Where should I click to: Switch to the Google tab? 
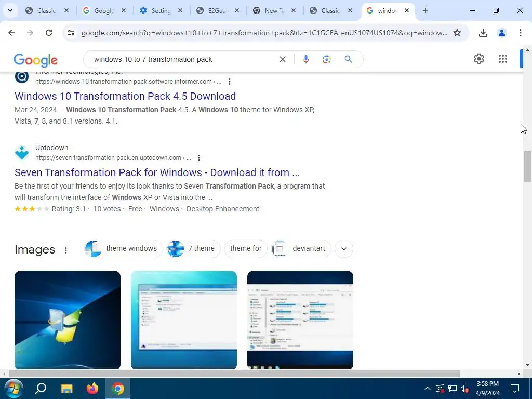pyautogui.click(x=103, y=11)
